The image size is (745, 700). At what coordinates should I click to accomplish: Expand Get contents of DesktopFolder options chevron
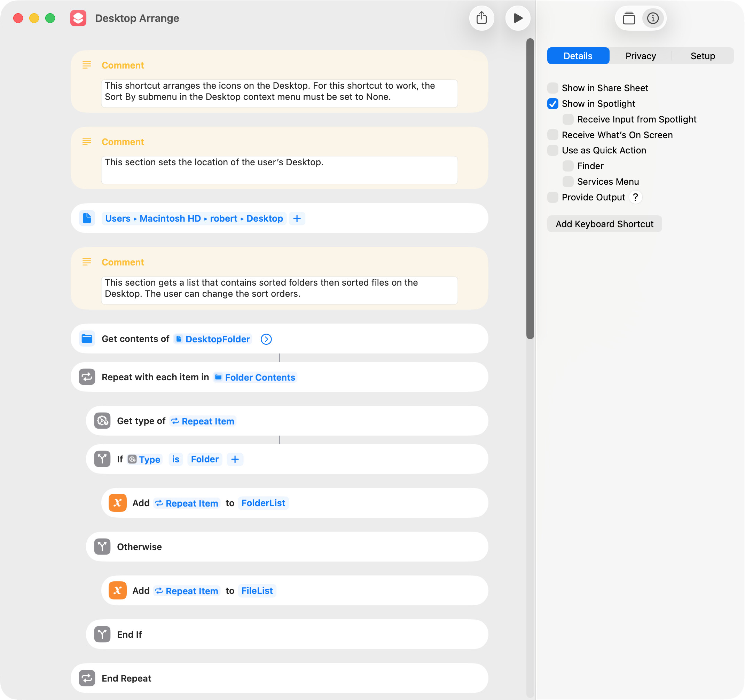pos(266,339)
